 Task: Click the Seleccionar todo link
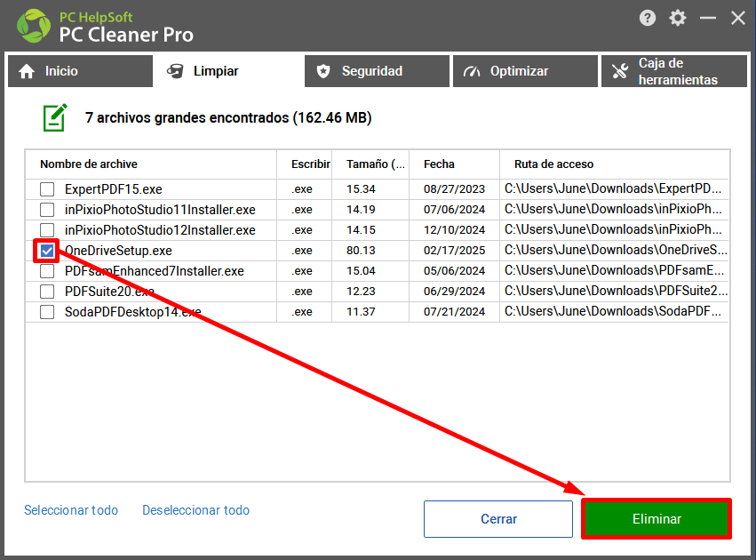point(71,510)
